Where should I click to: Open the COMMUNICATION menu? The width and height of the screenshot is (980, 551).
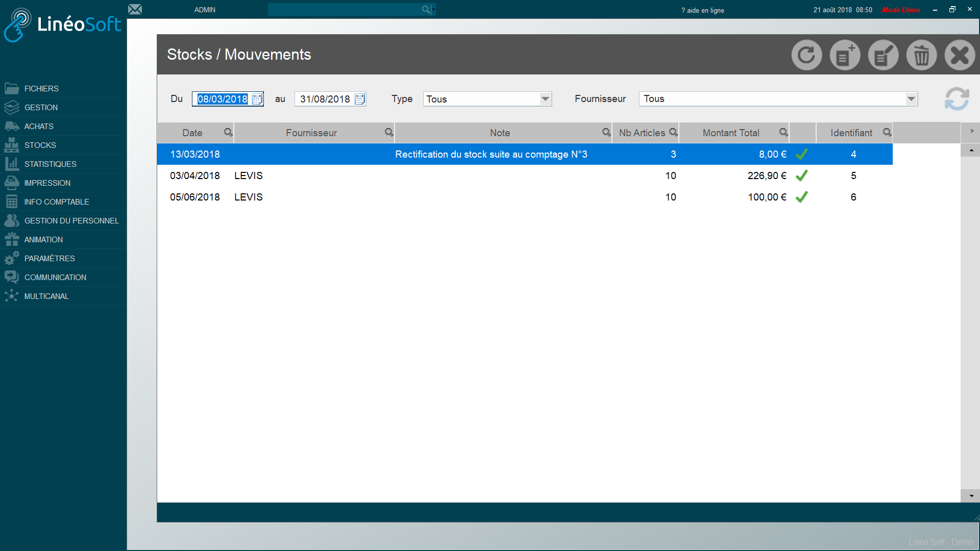click(63, 278)
